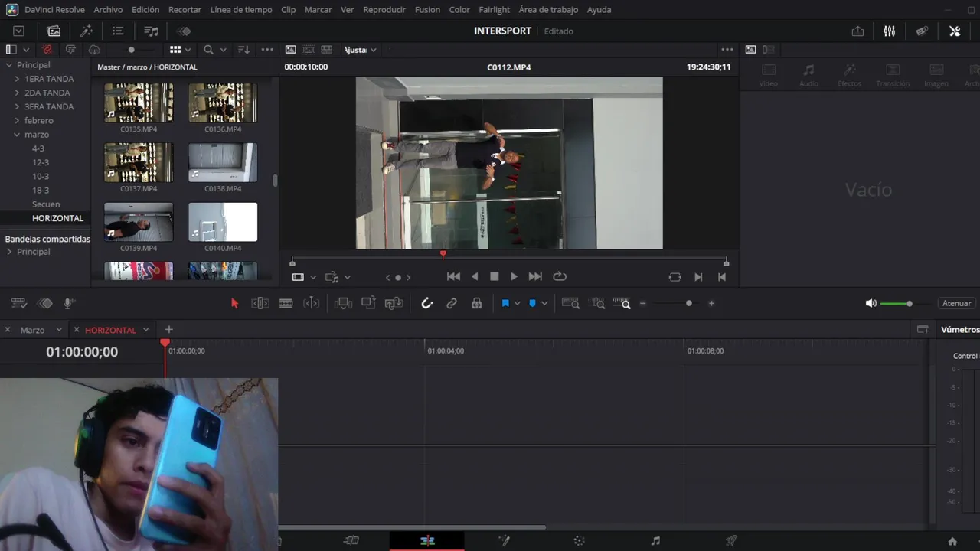Jump to the first frame button

point(453,276)
